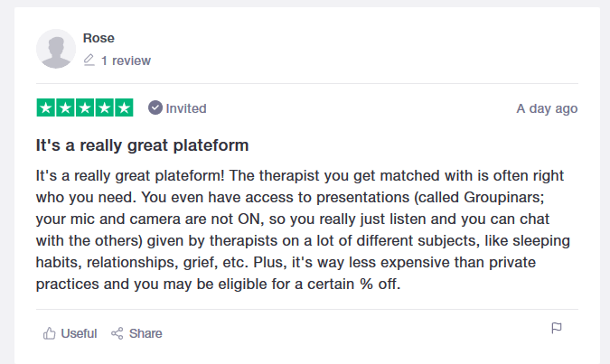Click Rose's profile avatar placeholder
The height and width of the screenshot is (364, 610).
[56, 49]
